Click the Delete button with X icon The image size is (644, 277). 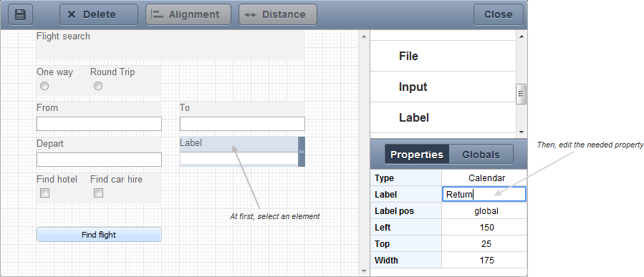pos(99,14)
